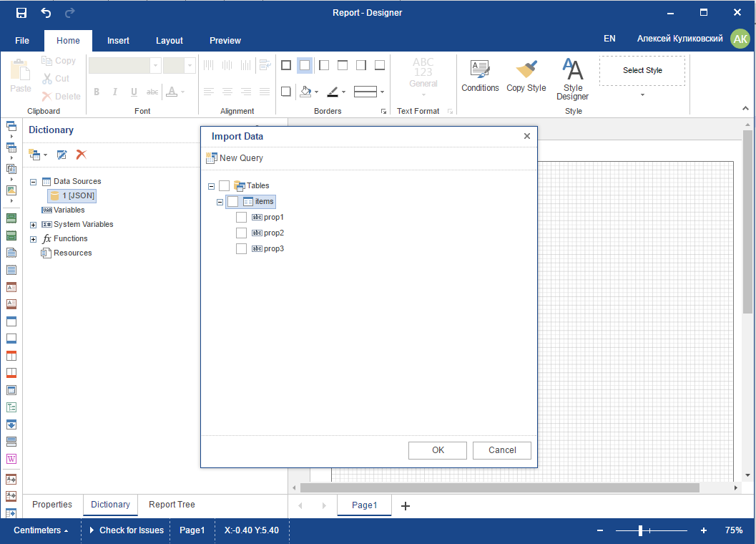
Task: Collapse the Data Sources node
Action: 34,182
